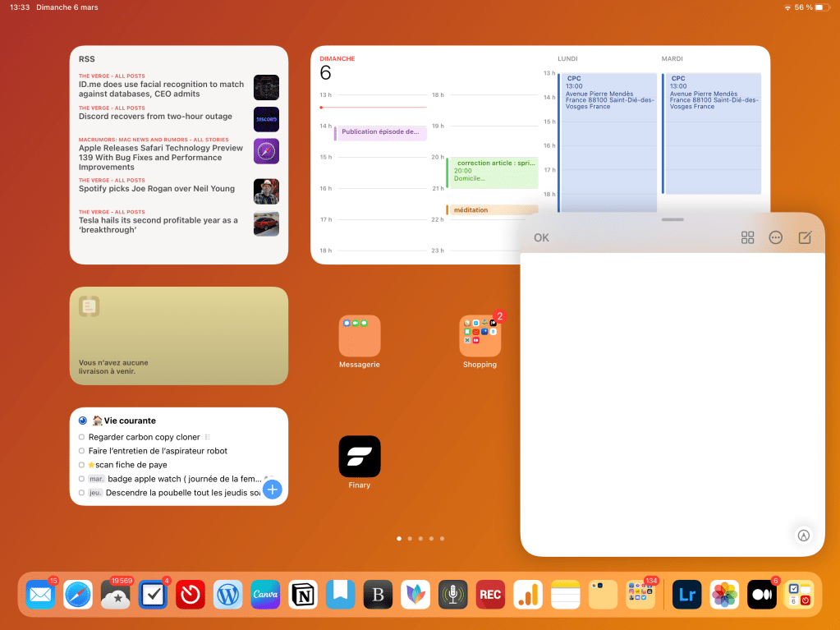Open Lightroom in the dock
The height and width of the screenshot is (630, 840).
pos(686,594)
